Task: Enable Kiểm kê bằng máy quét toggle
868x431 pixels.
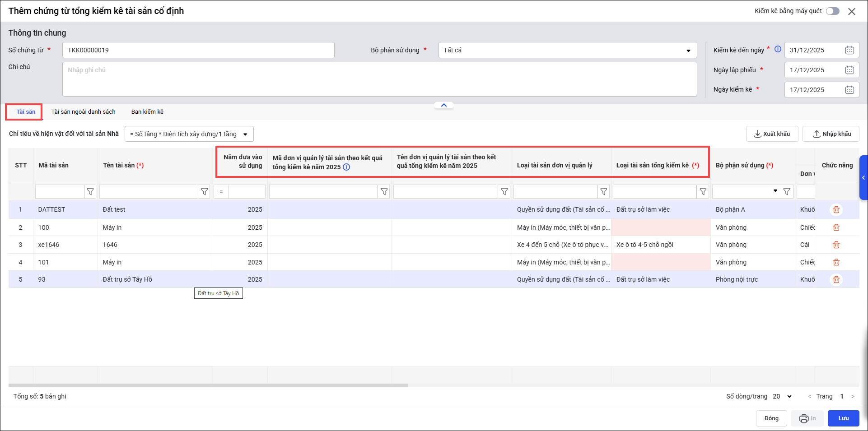Action: coord(832,11)
